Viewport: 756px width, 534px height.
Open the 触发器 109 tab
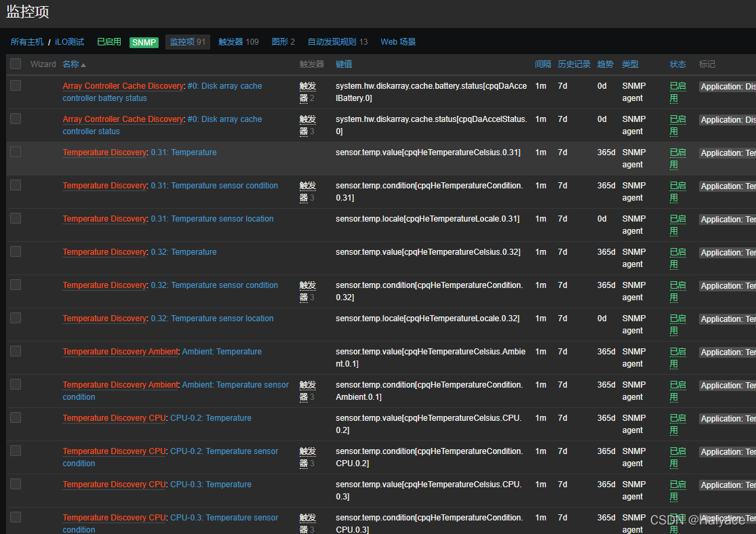pos(238,42)
